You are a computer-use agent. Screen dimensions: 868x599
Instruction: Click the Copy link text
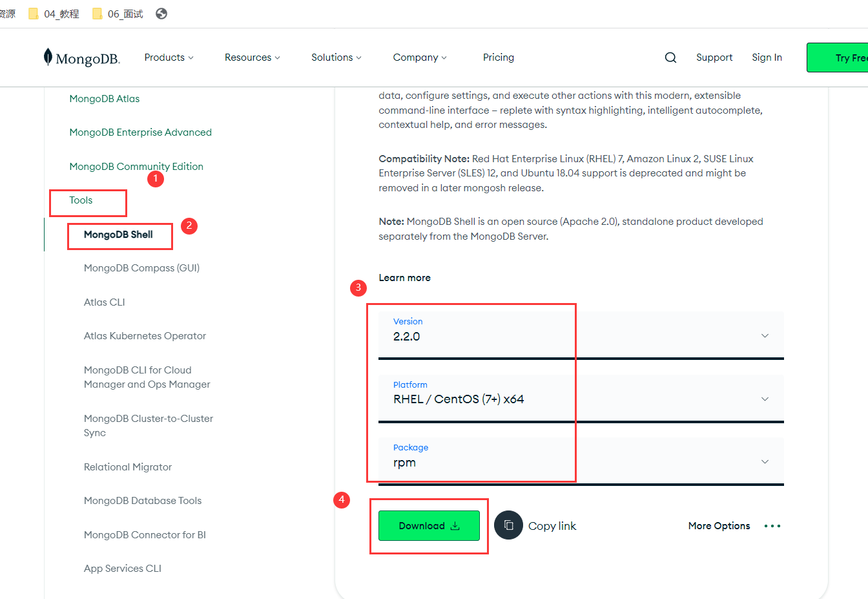(552, 526)
